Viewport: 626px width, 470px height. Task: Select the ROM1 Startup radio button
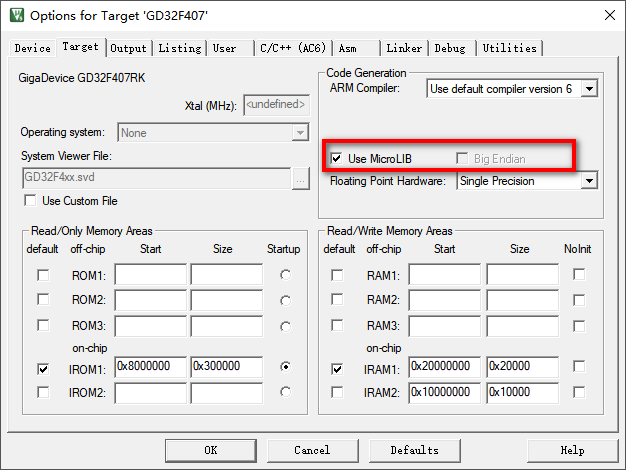click(285, 275)
